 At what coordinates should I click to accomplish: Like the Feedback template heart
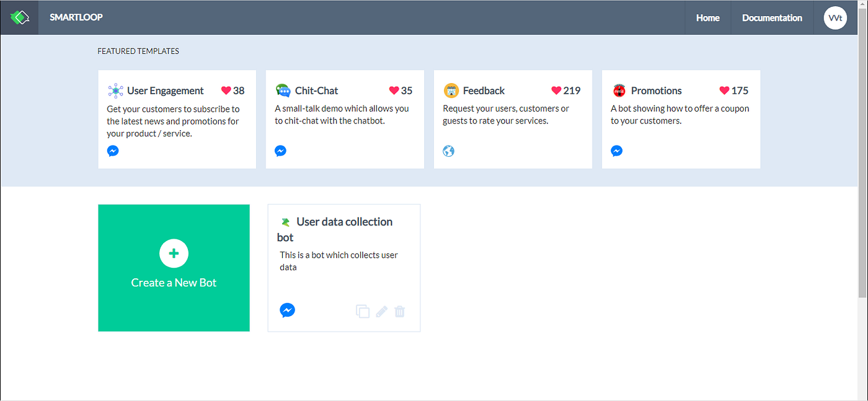pyautogui.click(x=556, y=90)
